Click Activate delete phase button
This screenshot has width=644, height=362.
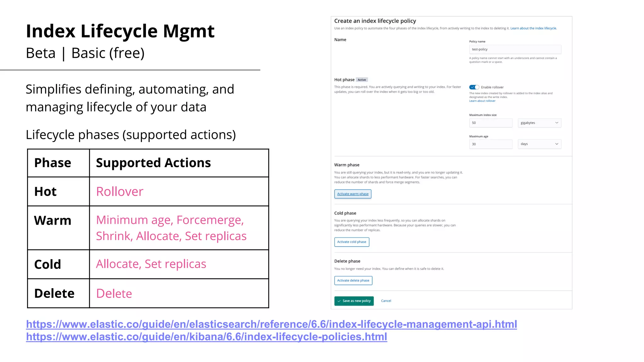353,281
